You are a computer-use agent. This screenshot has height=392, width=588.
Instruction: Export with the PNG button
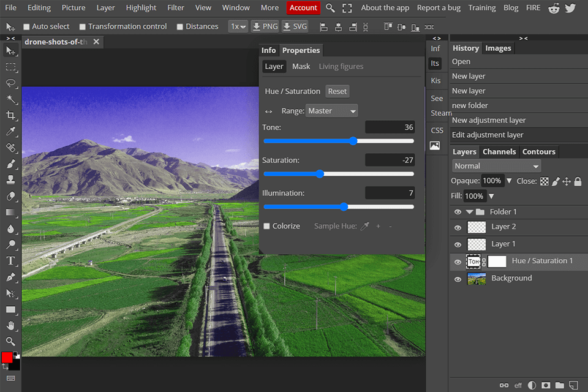(265, 26)
